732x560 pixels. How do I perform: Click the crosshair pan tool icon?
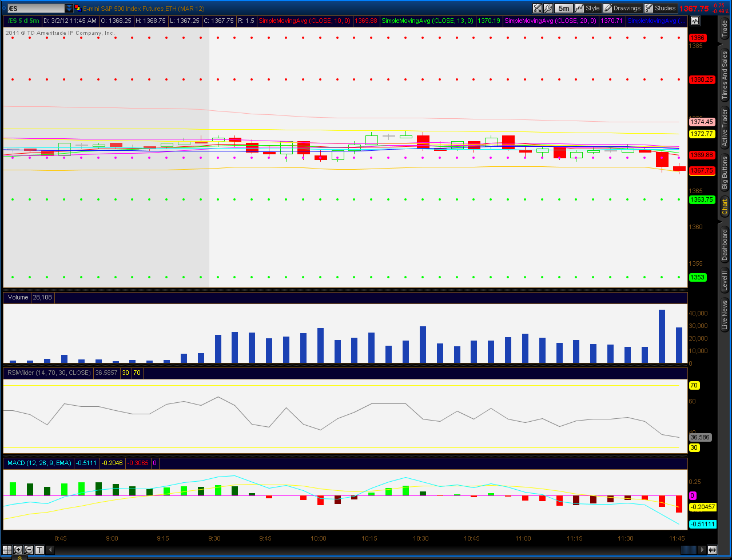coord(7,550)
